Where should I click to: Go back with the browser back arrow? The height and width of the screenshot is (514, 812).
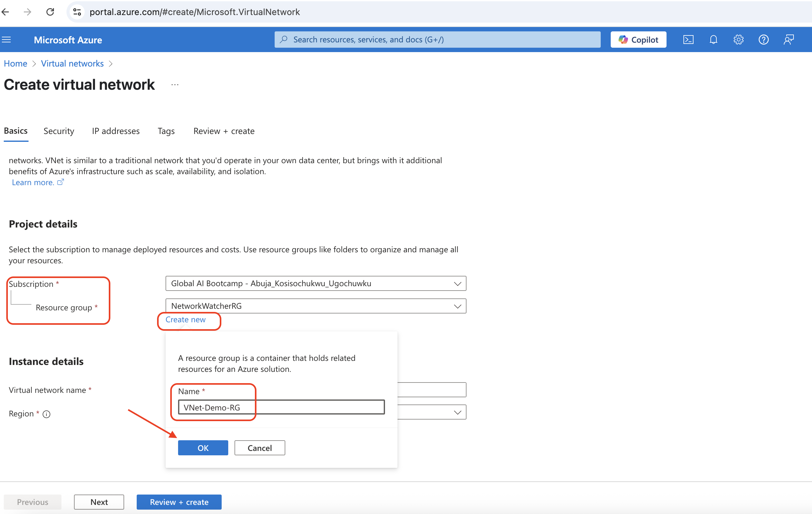pos(5,12)
